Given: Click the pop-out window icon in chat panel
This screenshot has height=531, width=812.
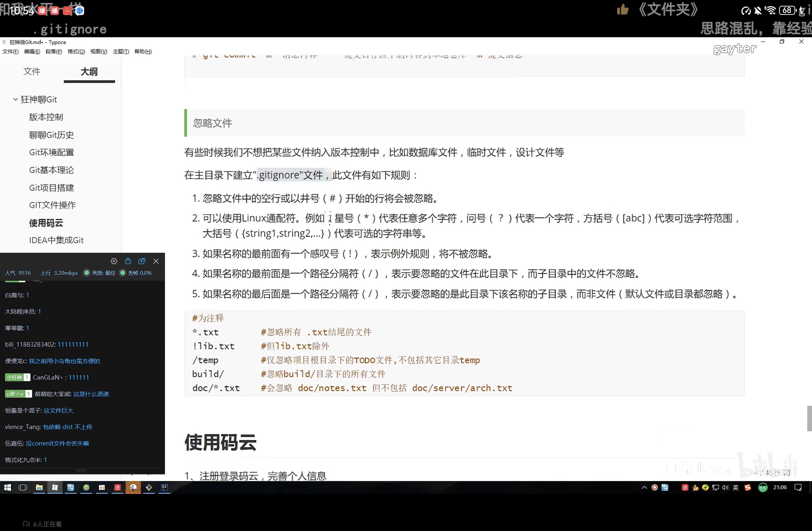Looking at the screenshot, I should [142, 261].
